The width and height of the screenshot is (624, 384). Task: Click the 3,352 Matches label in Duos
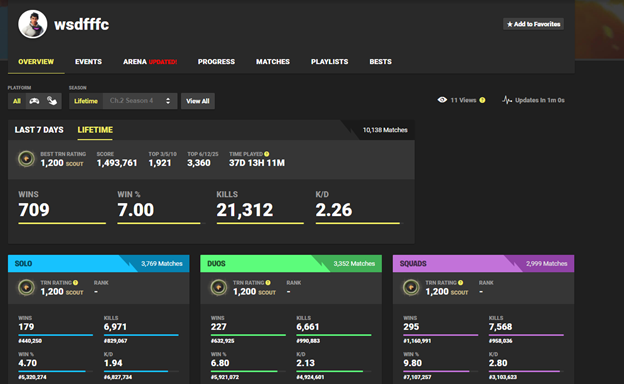coord(354,263)
